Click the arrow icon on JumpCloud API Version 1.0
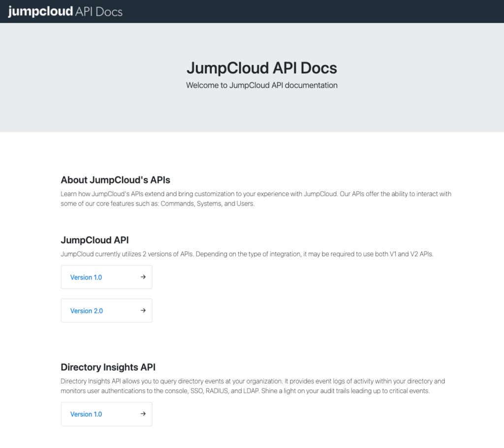504x448 pixels. [143, 277]
